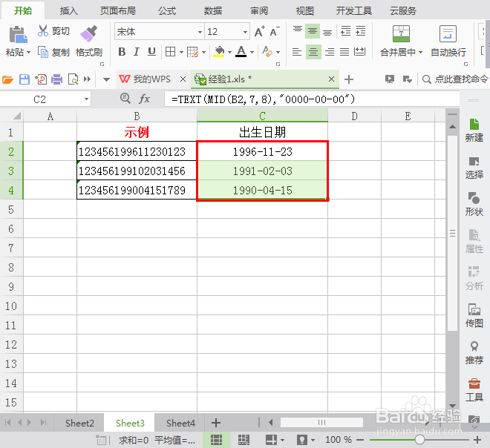
Task: Click the fx insert function icon
Action: (x=144, y=99)
